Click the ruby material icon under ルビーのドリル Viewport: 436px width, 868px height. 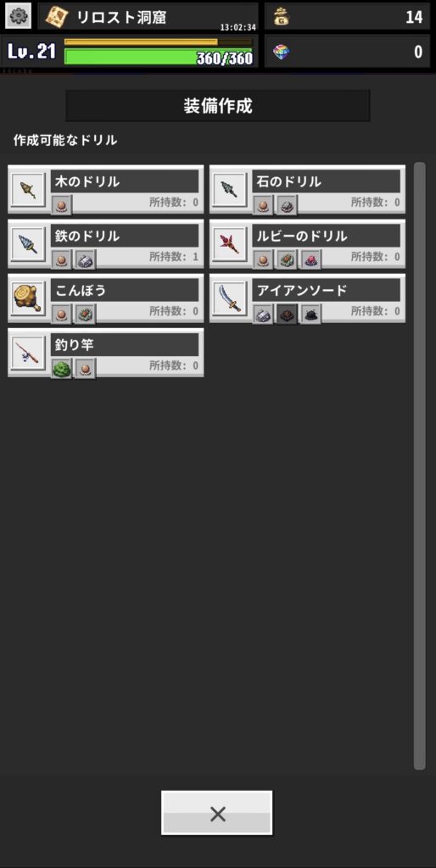coord(310,259)
